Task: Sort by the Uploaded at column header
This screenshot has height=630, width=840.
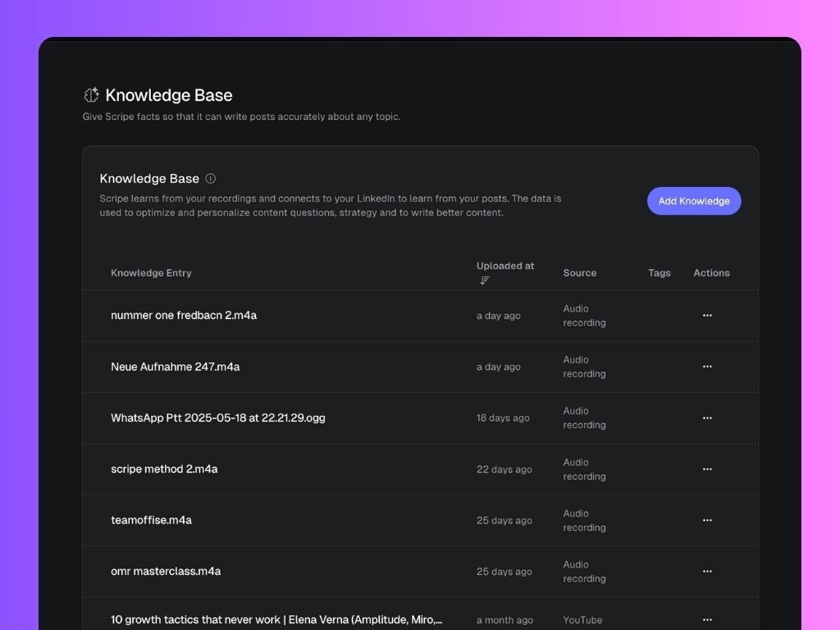Action: (x=505, y=266)
